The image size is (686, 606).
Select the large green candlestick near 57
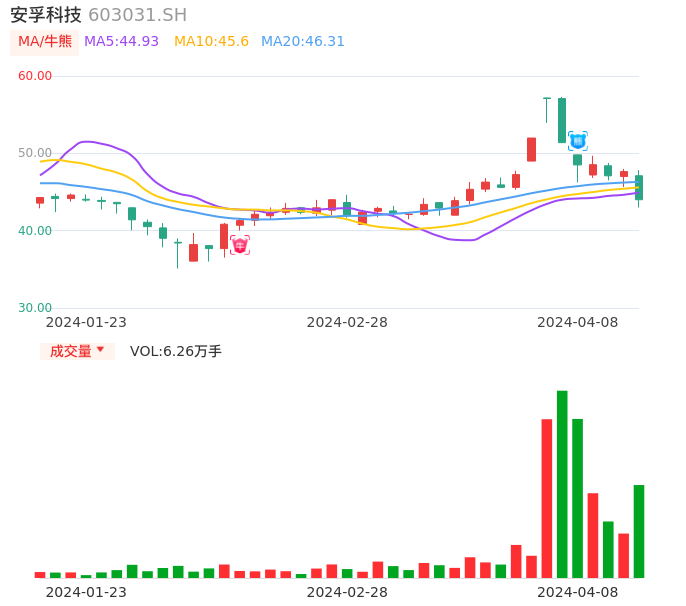(562, 120)
